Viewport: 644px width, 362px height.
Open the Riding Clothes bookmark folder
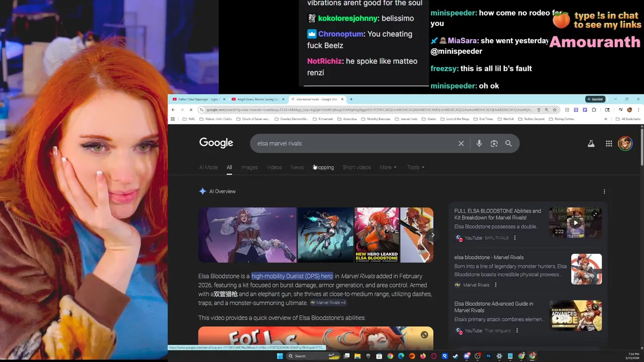click(561, 119)
